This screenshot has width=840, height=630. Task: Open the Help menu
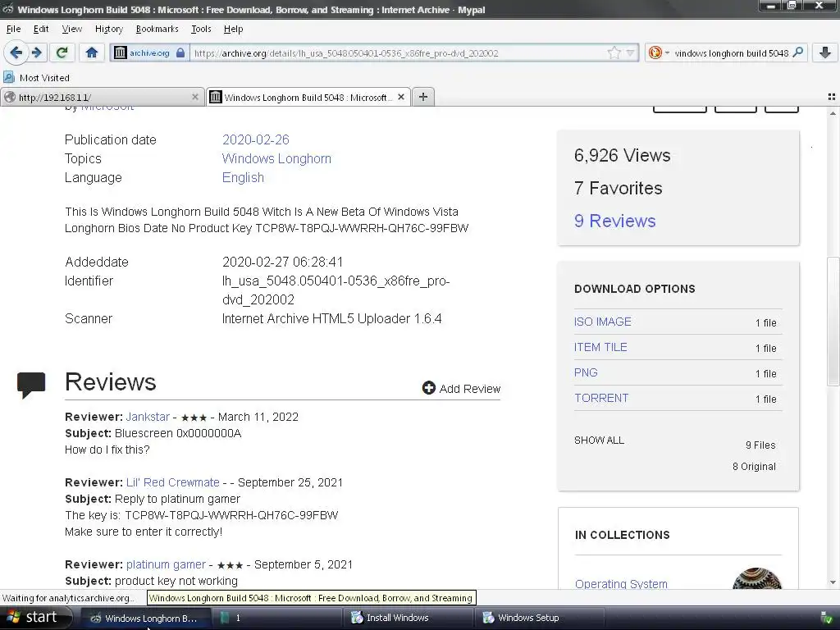tap(233, 29)
